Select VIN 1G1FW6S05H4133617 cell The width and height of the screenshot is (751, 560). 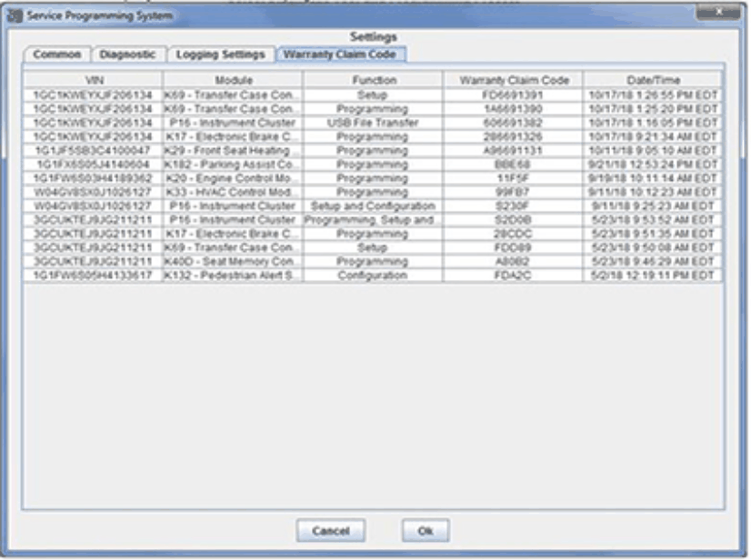point(94,275)
